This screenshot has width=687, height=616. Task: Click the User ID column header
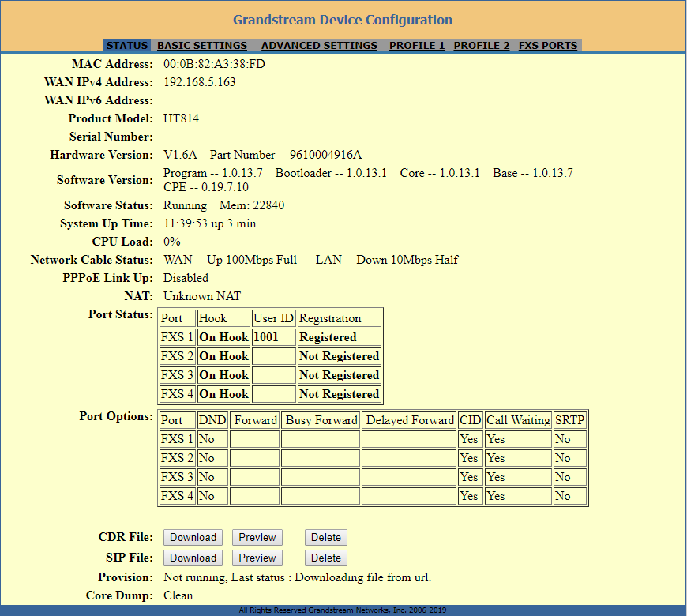click(274, 318)
